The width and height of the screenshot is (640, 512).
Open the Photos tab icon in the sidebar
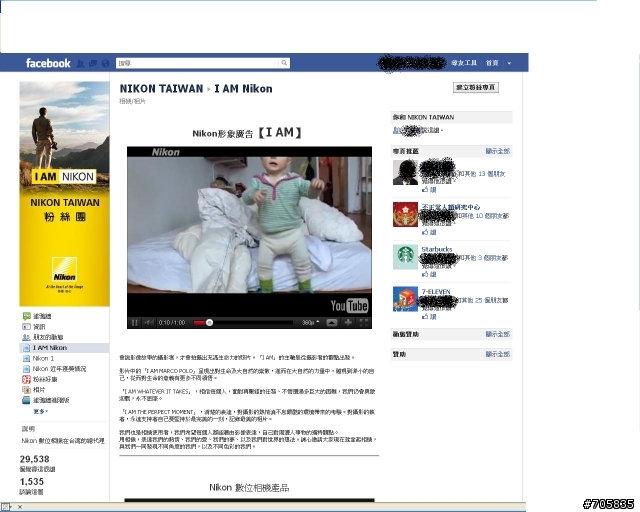tap(27, 390)
